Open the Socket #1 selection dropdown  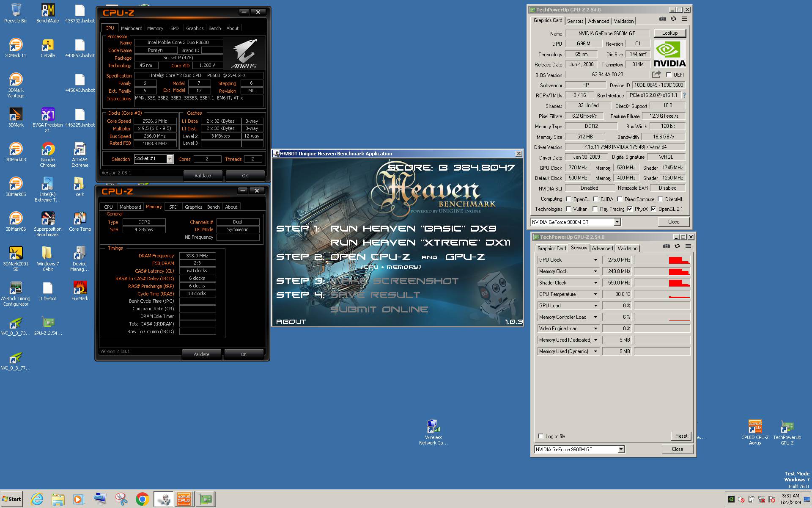click(x=170, y=159)
